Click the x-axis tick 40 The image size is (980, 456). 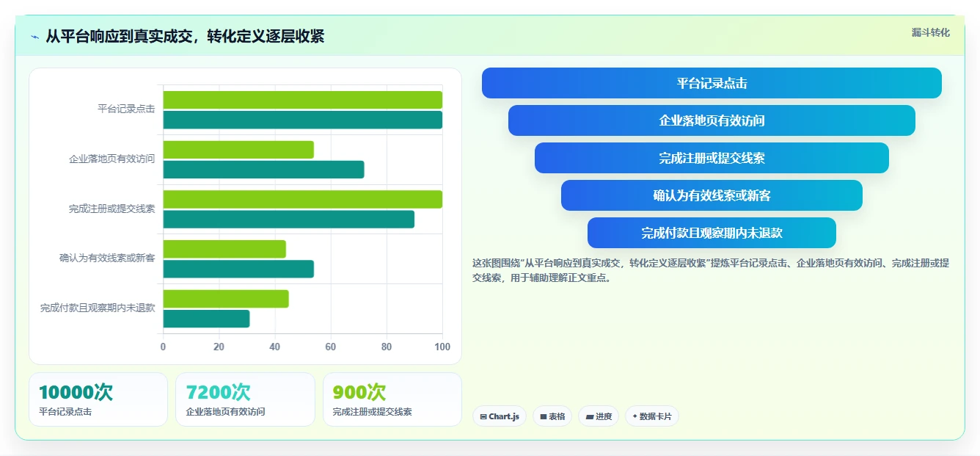coord(274,347)
